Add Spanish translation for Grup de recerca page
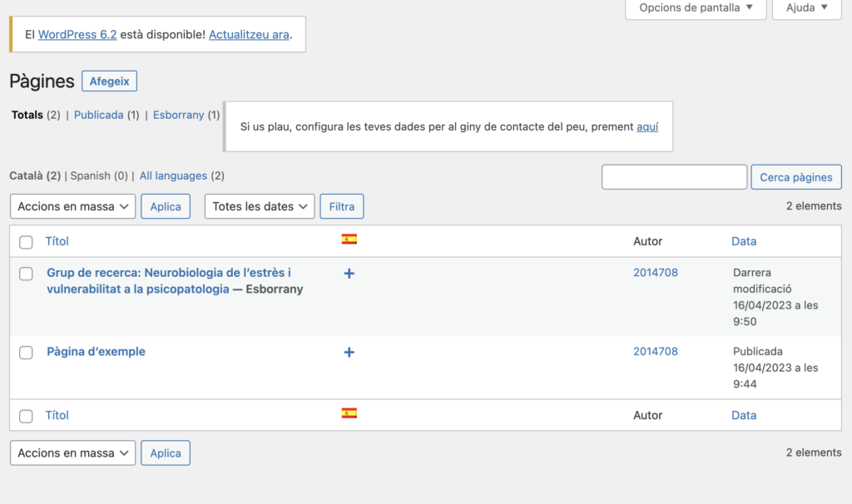852x504 pixels. (349, 273)
